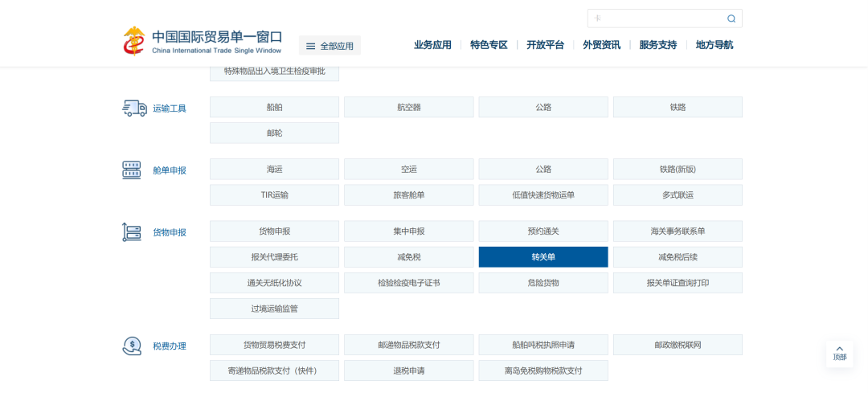Open 检验检疫电子证书 application
The height and width of the screenshot is (393, 868).
pyautogui.click(x=408, y=283)
